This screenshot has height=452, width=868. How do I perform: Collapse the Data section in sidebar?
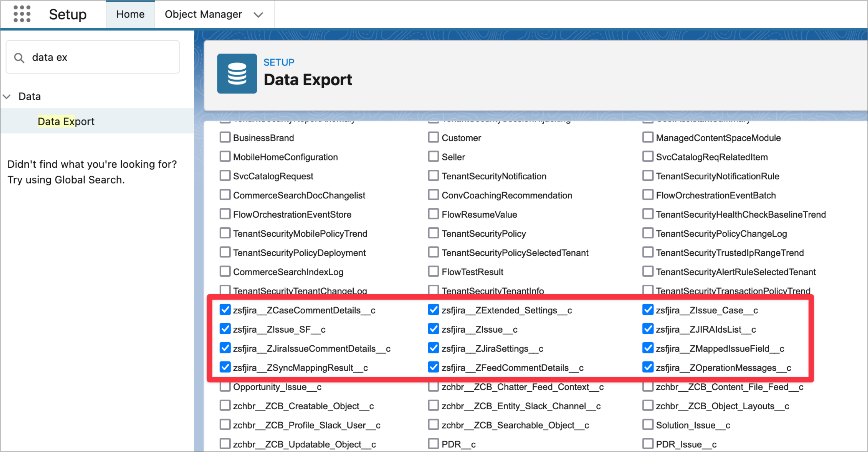point(7,97)
